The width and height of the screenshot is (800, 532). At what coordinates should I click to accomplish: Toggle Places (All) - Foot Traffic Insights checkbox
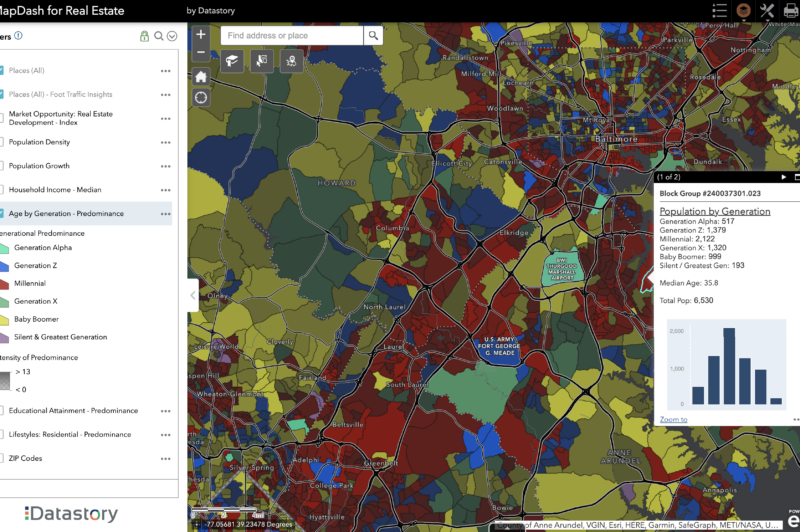2,94
